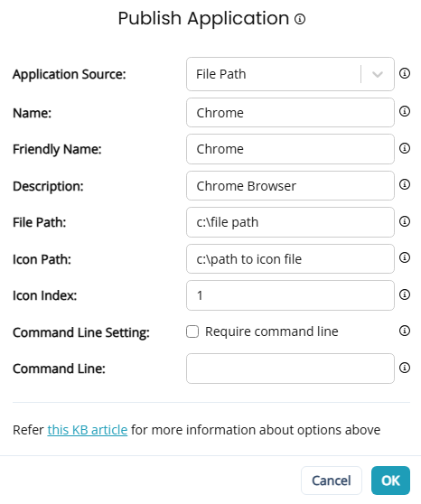Open this KB article link
421x504 pixels.
tap(88, 430)
